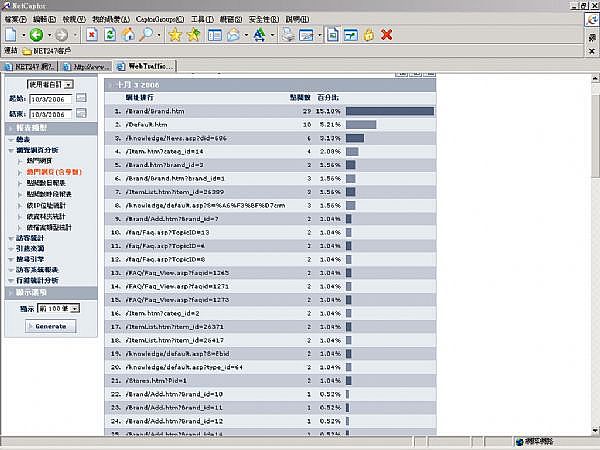Stop loading with the red-x page icon

(x=91, y=35)
